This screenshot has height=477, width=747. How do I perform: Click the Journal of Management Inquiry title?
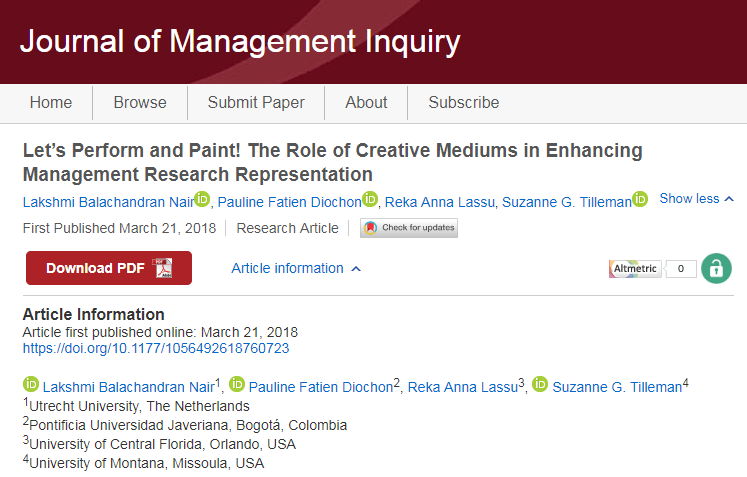click(240, 42)
